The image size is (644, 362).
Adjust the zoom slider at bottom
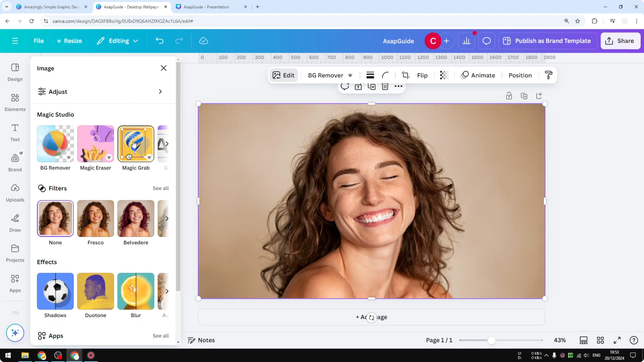click(x=492, y=340)
